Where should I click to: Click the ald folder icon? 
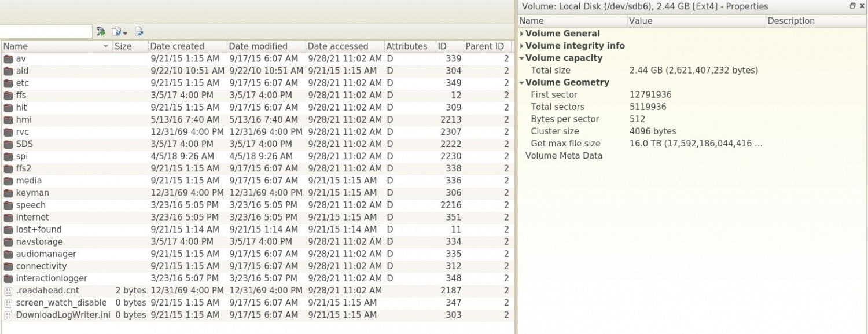click(x=8, y=71)
